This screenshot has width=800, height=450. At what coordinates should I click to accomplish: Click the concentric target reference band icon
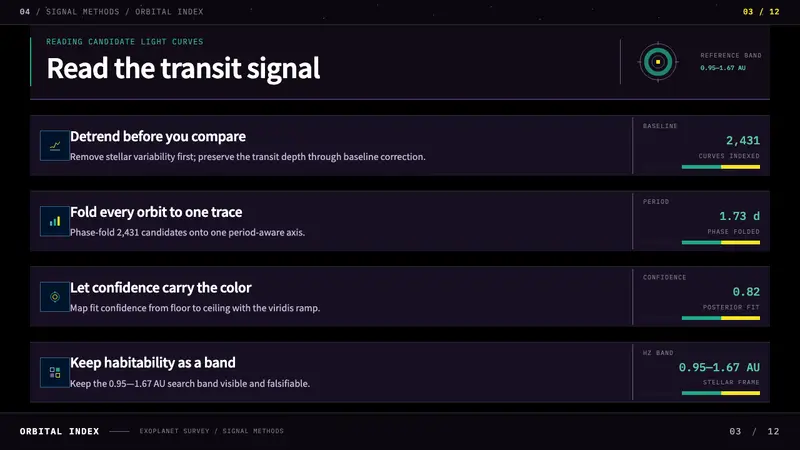pos(658,62)
